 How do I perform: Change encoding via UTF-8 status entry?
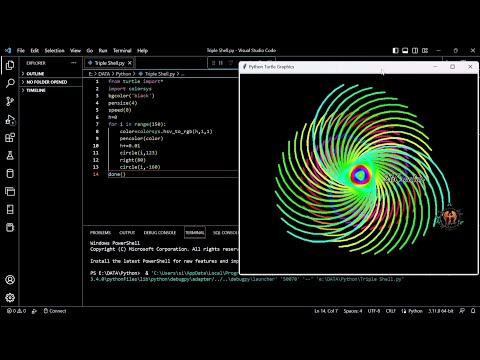click(x=374, y=311)
